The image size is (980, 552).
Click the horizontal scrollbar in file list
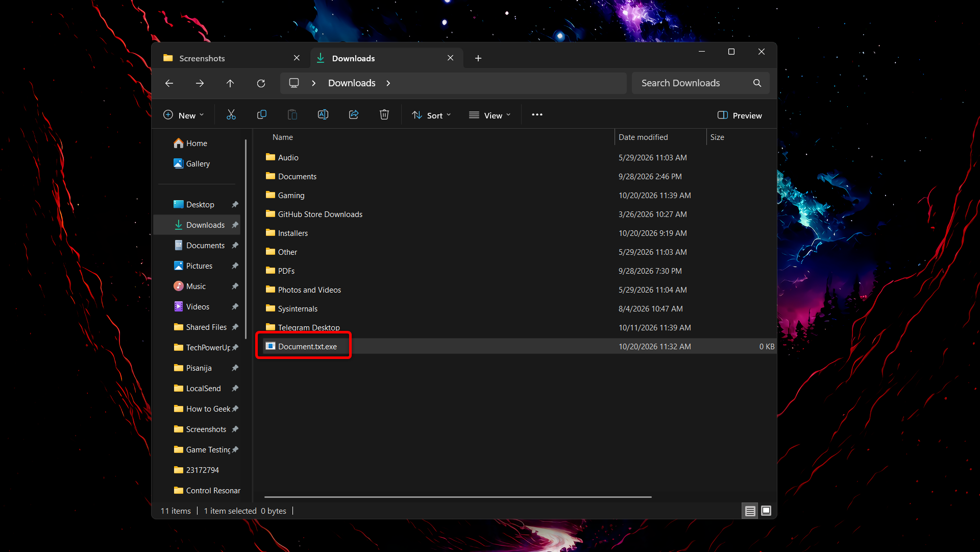pos(458,497)
